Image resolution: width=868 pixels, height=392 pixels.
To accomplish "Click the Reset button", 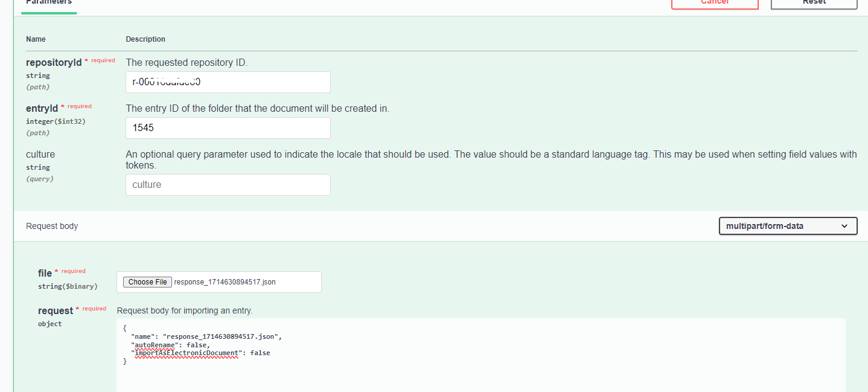I will [x=814, y=3].
